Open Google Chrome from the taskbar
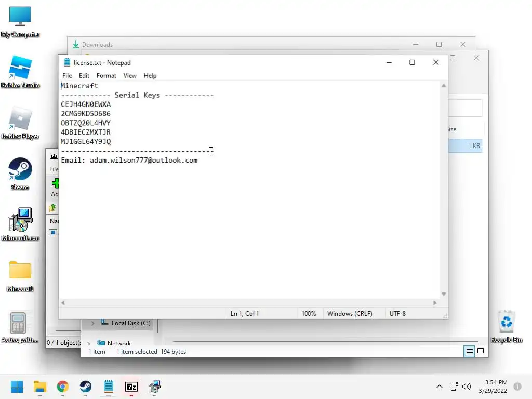Viewport: 532px width, 399px height. pos(63,387)
